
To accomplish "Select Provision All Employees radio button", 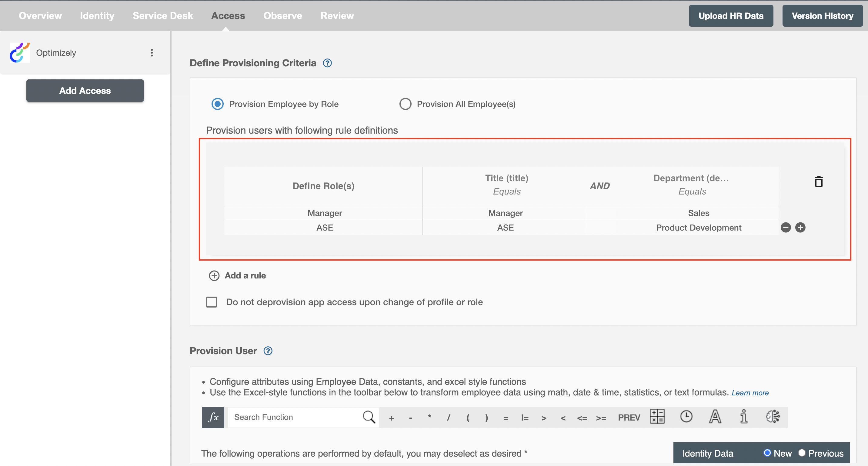I will point(406,104).
